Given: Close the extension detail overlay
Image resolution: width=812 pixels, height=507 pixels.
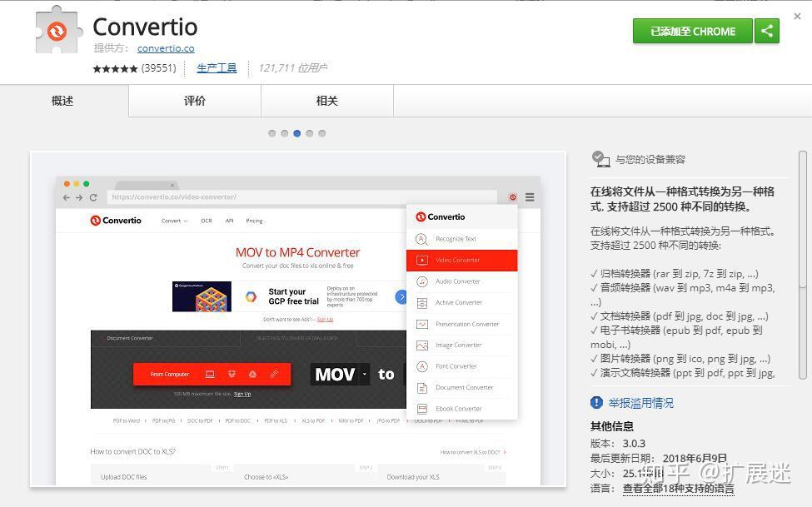Looking at the screenshot, I should pyautogui.click(x=798, y=16).
